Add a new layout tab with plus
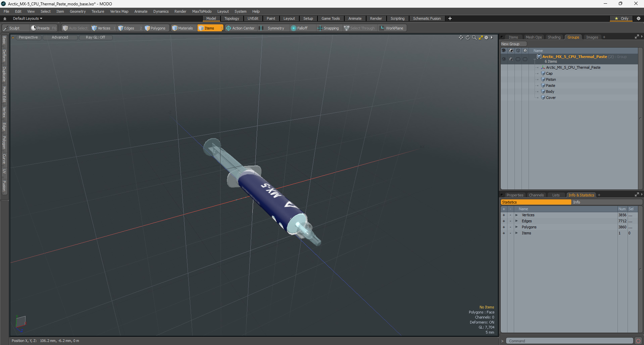This screenshot has height=345, width=644. 450,18
